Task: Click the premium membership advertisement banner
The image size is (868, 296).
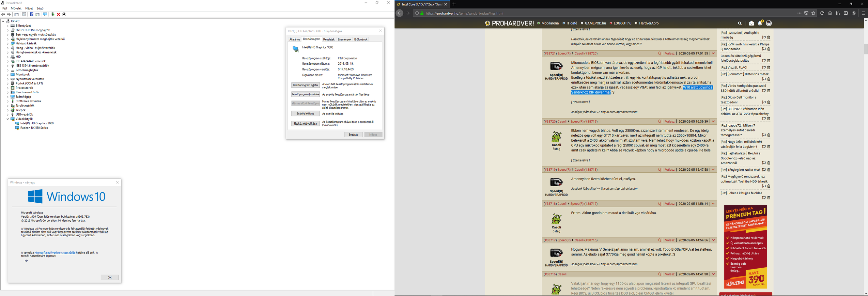Action: (745, 246)
